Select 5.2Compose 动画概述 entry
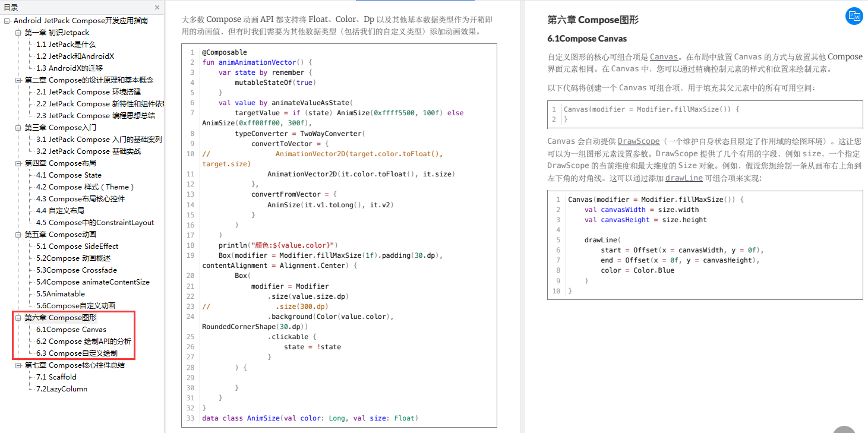Viewport: 868px width, 433px height. [74, 258]
